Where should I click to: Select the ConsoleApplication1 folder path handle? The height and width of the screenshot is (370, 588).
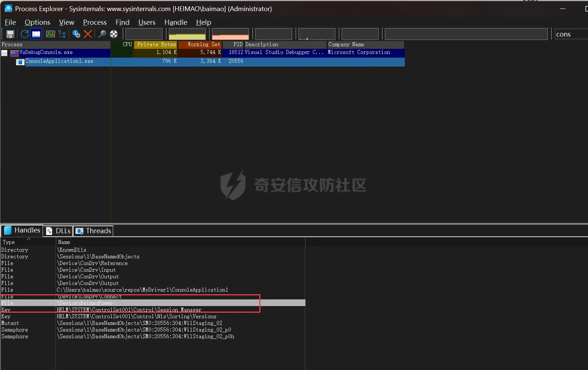click(153, 290)
